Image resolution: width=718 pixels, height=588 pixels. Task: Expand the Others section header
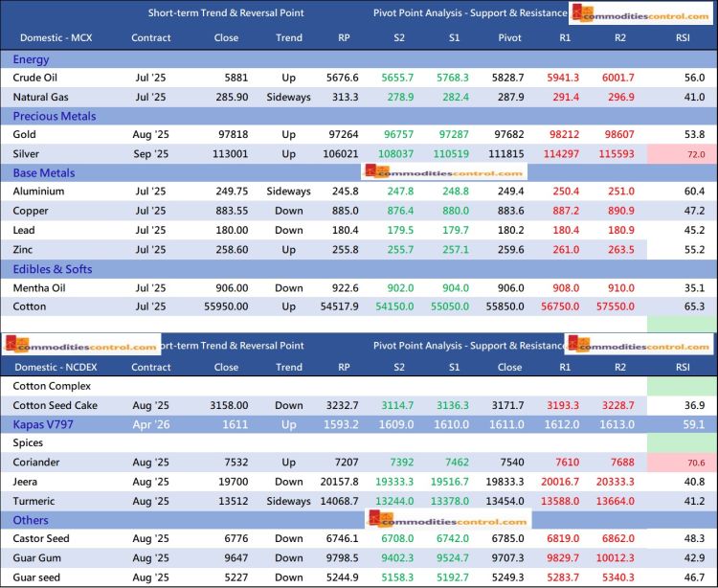[x=32, y=520]
